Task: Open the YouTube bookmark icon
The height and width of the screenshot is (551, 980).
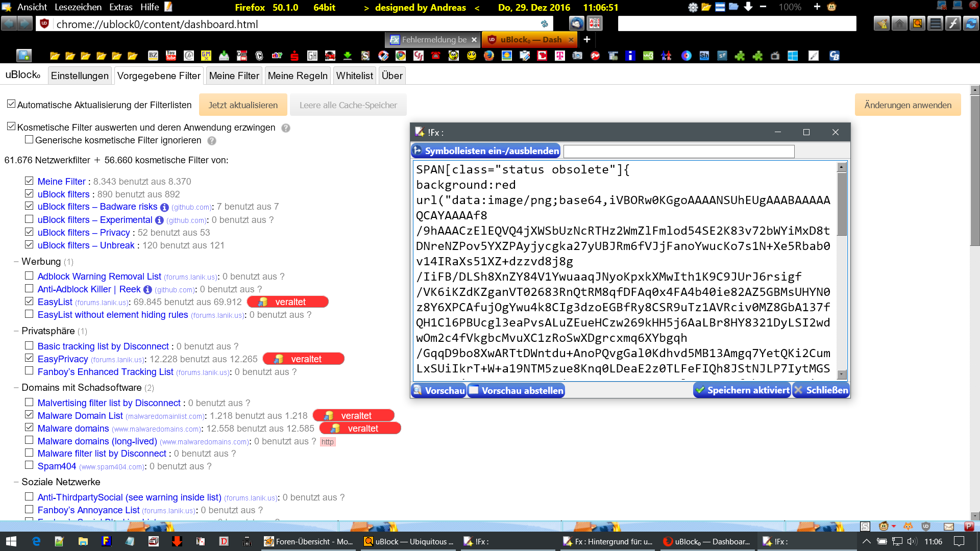Action: pyautogui.click(x=171, y=56)
